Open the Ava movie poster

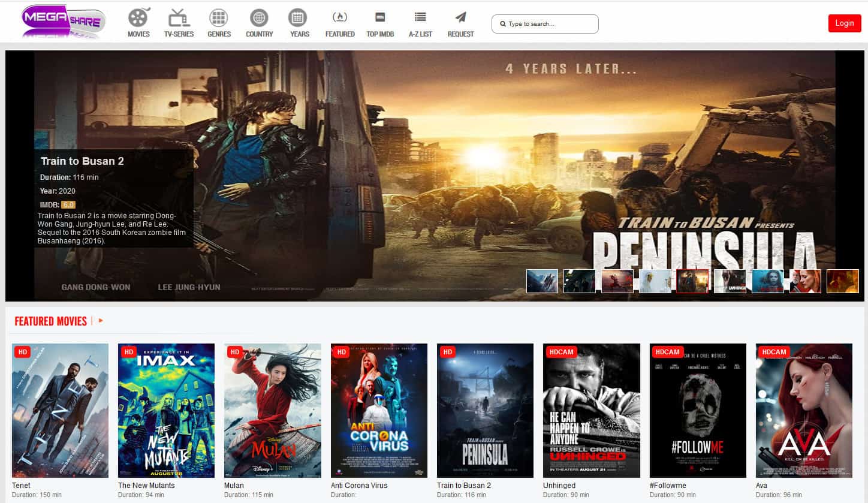click(x=804, y=410)
